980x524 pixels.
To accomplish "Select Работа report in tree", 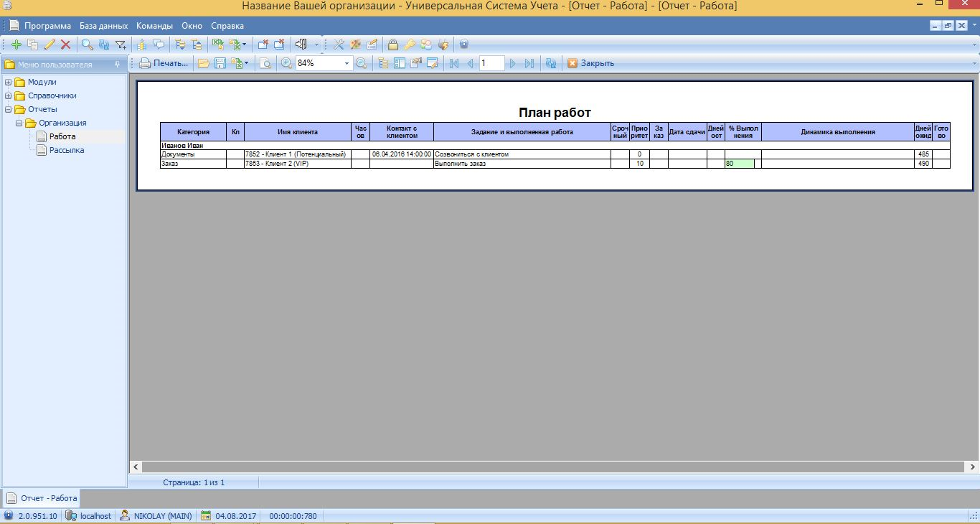I will coord(62,136).
